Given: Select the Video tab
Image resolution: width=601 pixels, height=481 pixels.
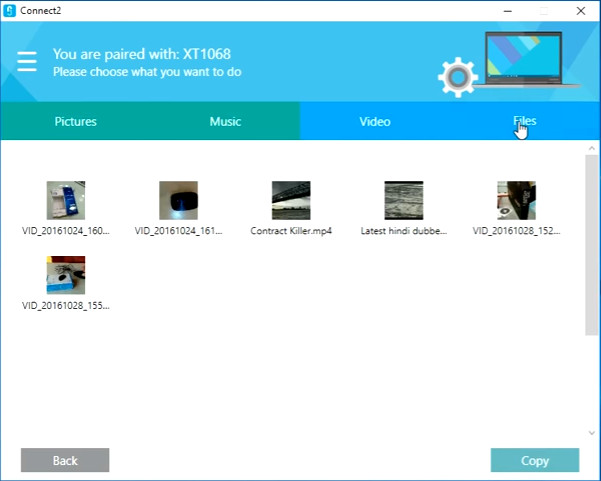Looking at the screenshot, I should click(x=375, y=121).
